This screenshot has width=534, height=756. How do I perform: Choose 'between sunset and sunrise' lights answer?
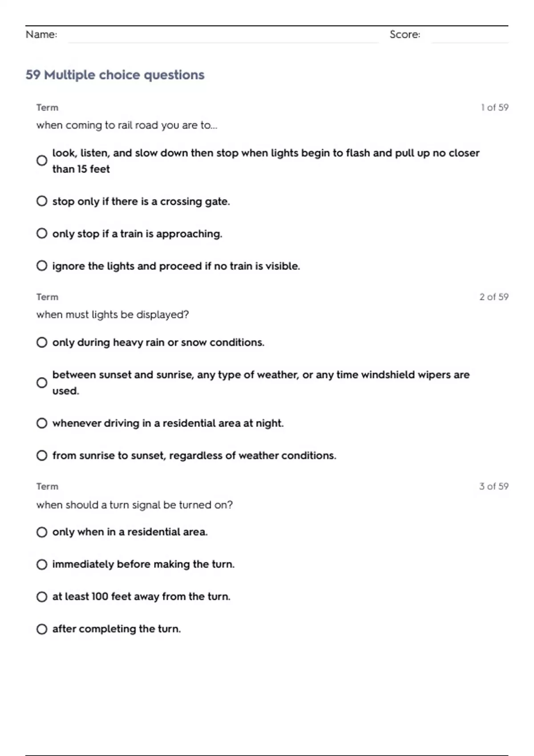pyautogui.click(x=42, y=383)
